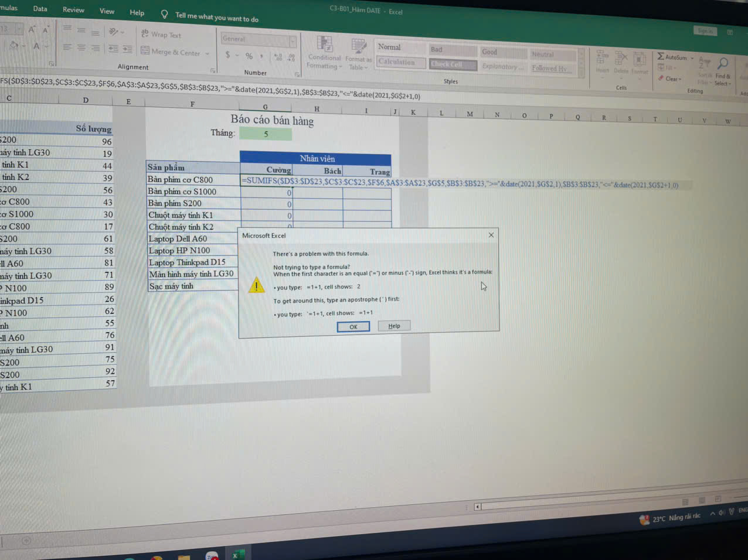Viewport: 748px width, 560px height.
Task: Open the Merge & Center dropdown arrow
Action: click(x=208, y=53)
